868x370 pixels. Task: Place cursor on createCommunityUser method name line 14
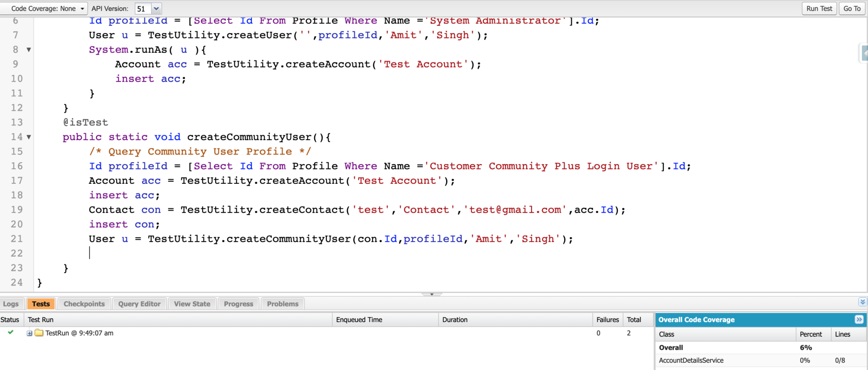click(249, 137)
